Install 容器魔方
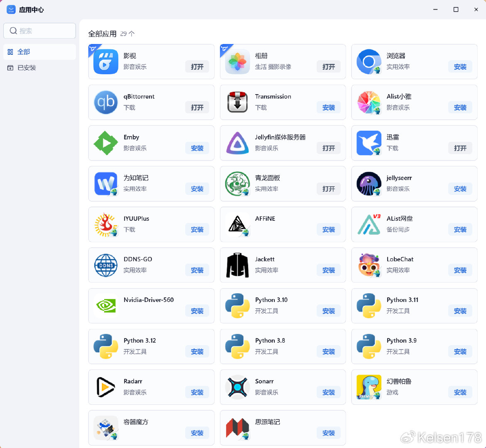 [x=197, y=433]
